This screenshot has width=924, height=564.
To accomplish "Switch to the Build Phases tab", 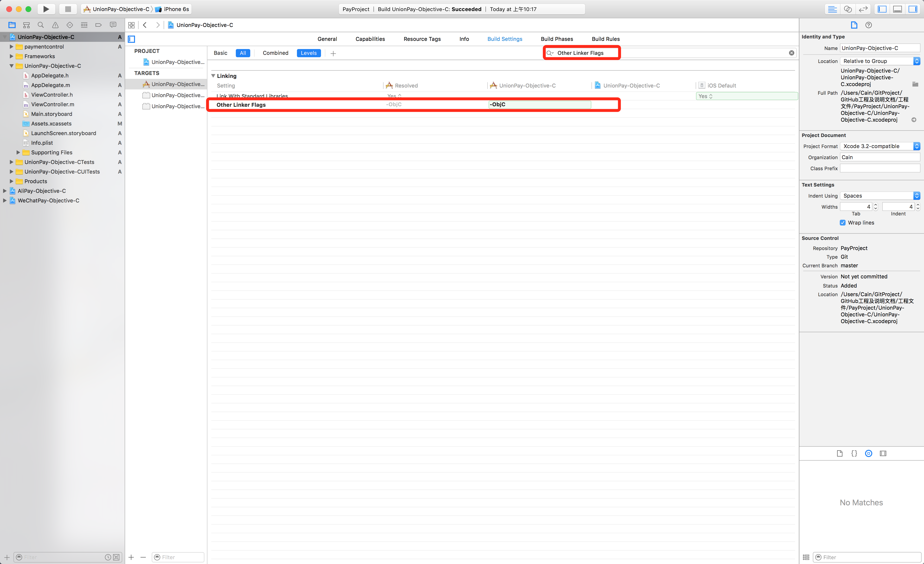I will point(557,39).
